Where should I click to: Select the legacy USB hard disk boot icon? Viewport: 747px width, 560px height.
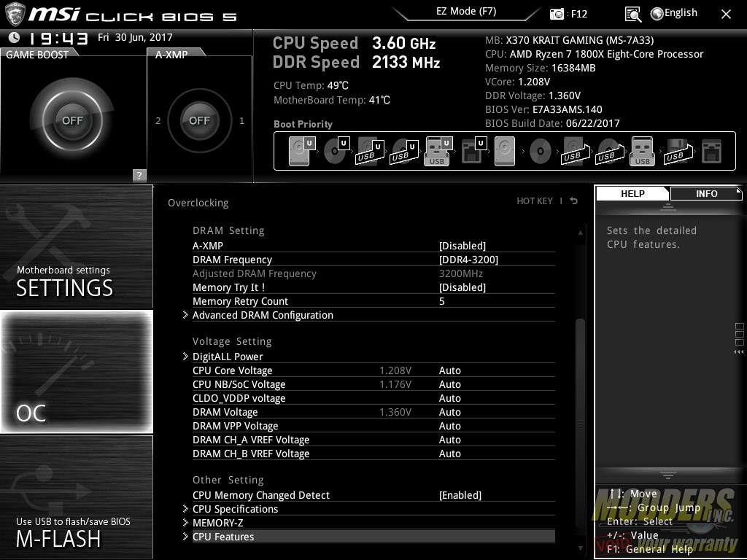click(x=575, y=152)
